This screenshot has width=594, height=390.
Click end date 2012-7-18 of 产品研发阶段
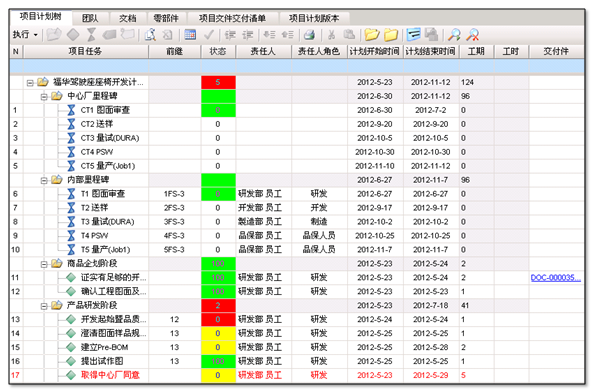click(x=431, y=306)
